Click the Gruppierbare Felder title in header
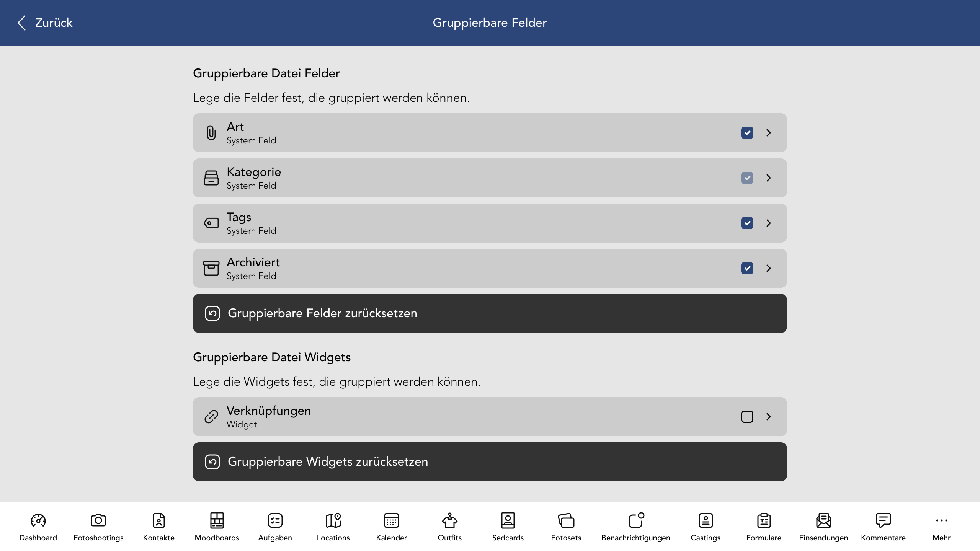Image resolution: width=980 pixels, height=551 pixels. pos(490,23)
